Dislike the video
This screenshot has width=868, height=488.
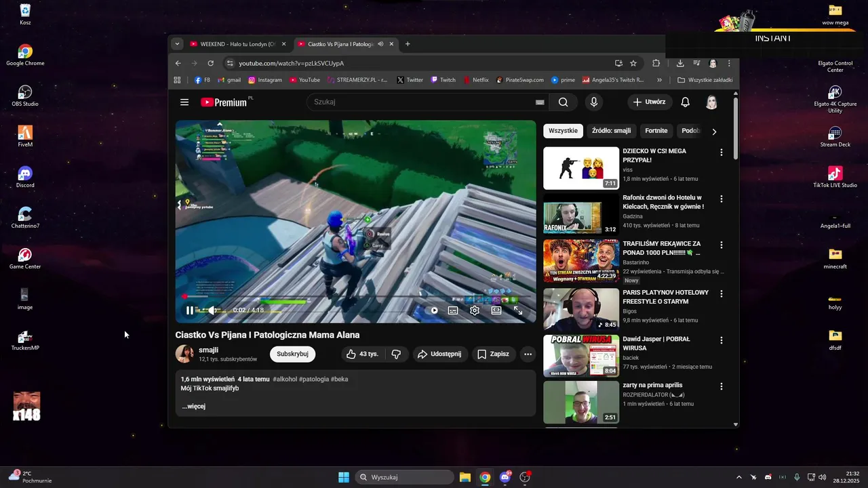tap(397, 354)
